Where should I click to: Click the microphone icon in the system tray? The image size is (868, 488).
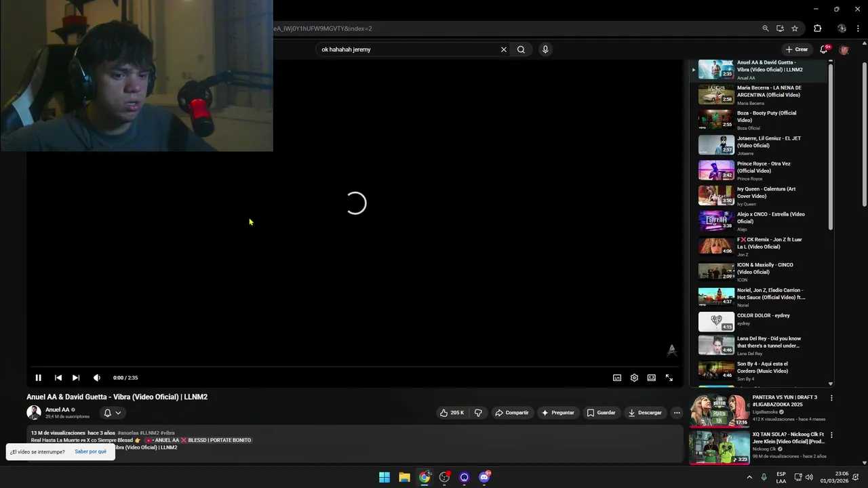click(764, 477)
